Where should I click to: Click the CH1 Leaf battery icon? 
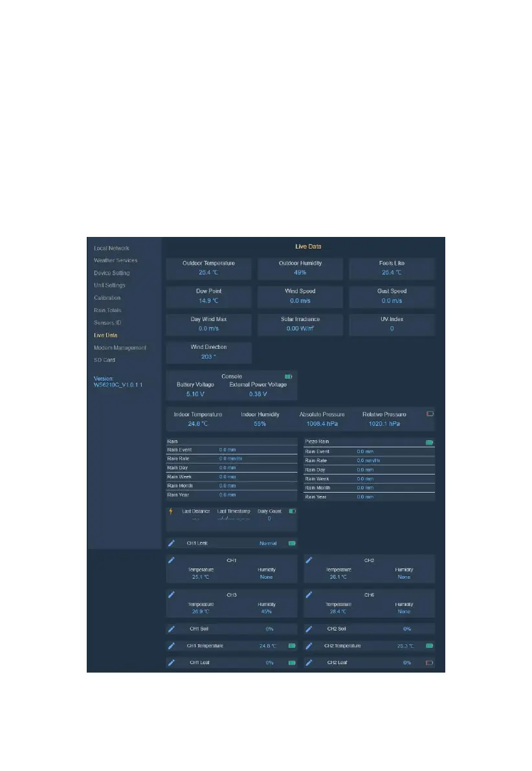292,663
